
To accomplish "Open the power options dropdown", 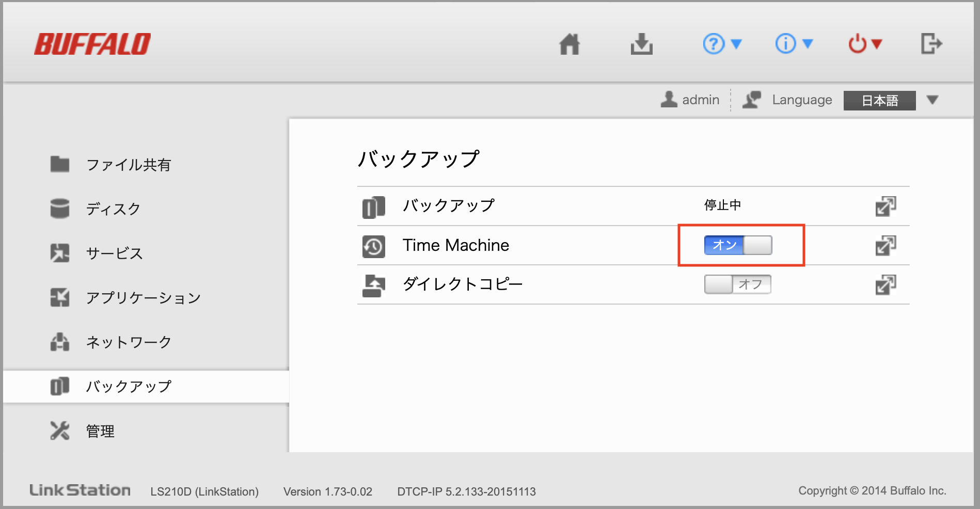I will click(865, 44).
